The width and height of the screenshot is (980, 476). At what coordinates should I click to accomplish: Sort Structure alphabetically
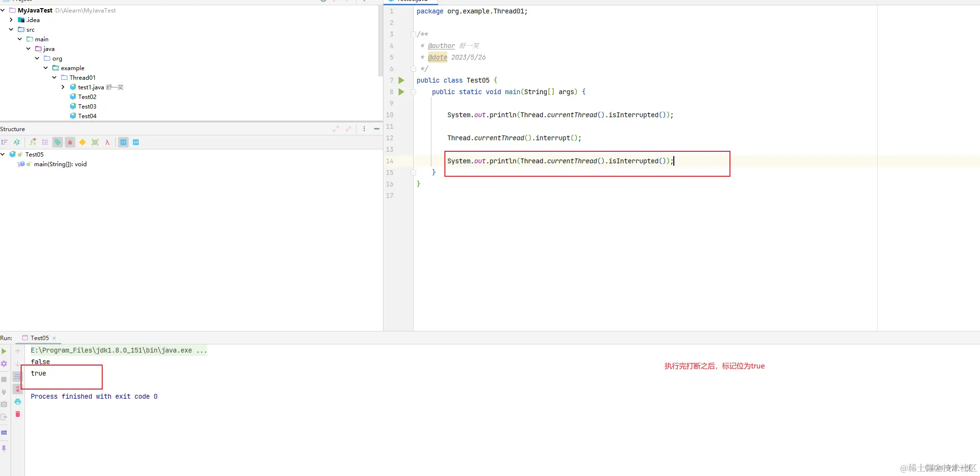click(17, 142)
